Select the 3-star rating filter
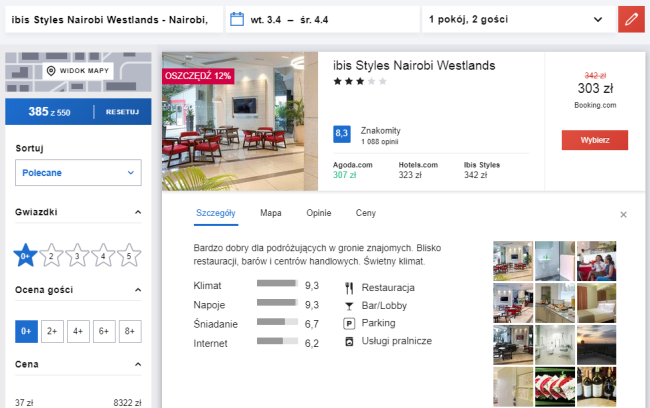This screenshot has width=650, height=408. tap(78, 257)
